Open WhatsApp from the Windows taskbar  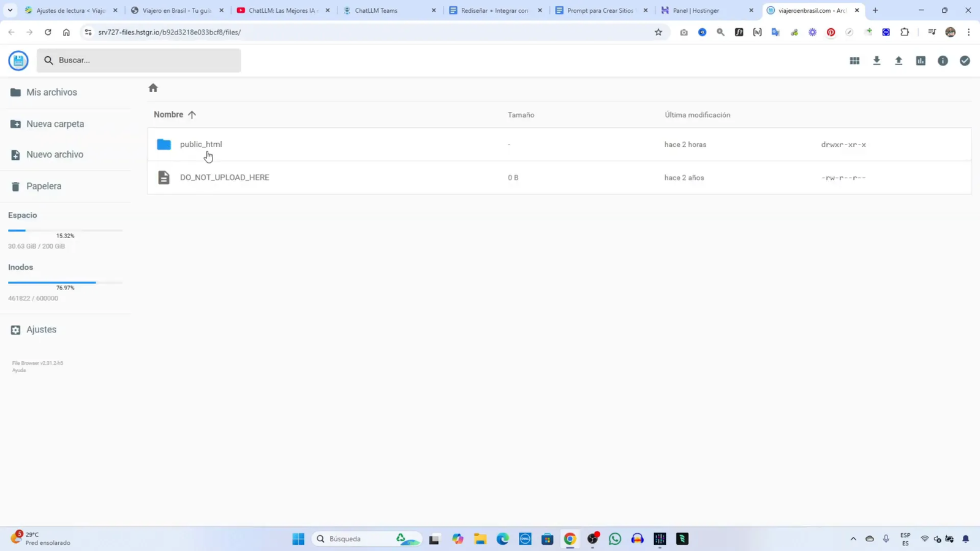[x=615, y=539]
